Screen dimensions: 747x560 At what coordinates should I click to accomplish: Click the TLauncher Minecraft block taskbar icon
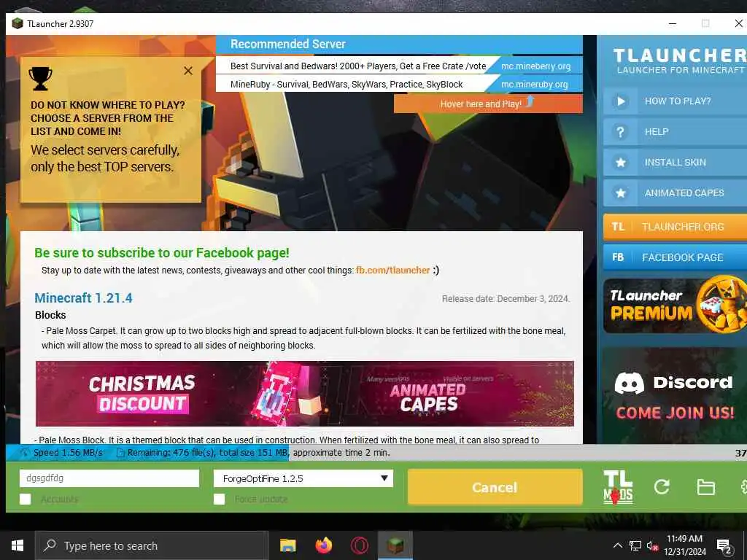395,545
